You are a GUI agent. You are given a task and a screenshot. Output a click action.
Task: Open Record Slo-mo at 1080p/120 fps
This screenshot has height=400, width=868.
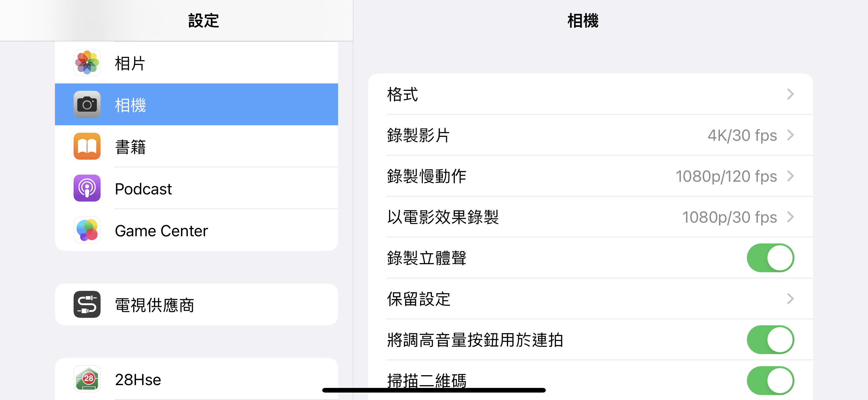click(x=590, y=176)
